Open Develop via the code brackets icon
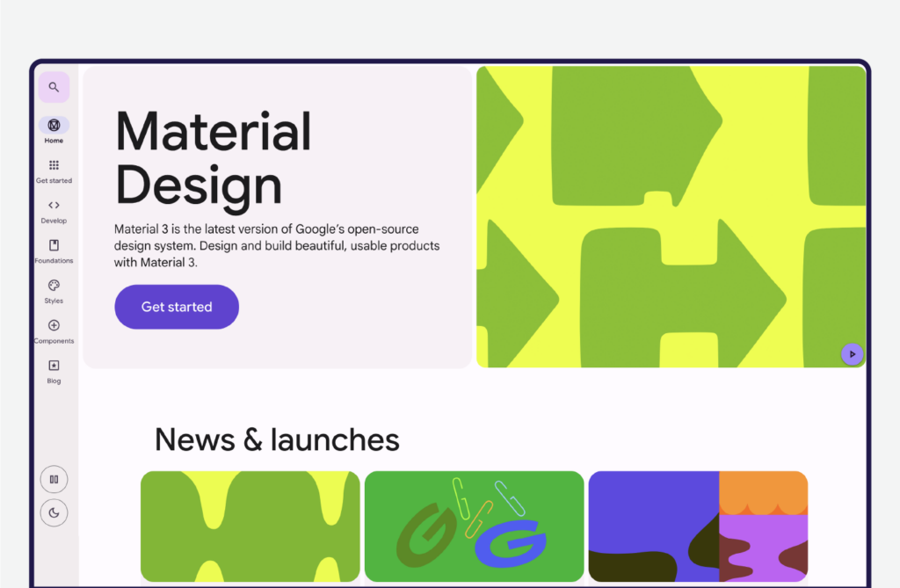Viewport: 900px width, 588px height. tap(54, 205)
